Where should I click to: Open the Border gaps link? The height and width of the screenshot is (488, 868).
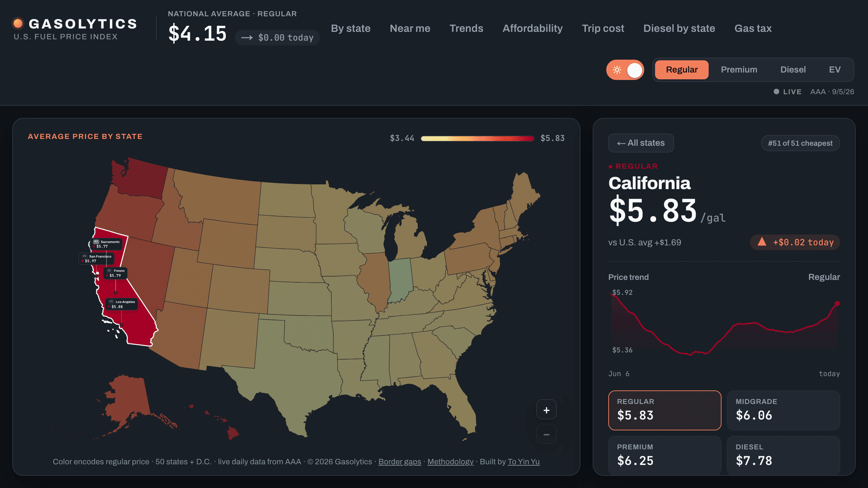[x=399, y=462]
